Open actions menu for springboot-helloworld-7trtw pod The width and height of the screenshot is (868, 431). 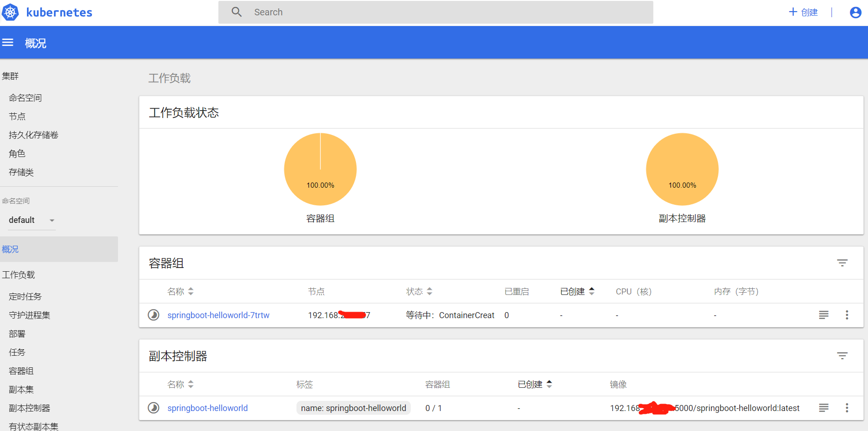pos(847,315)
